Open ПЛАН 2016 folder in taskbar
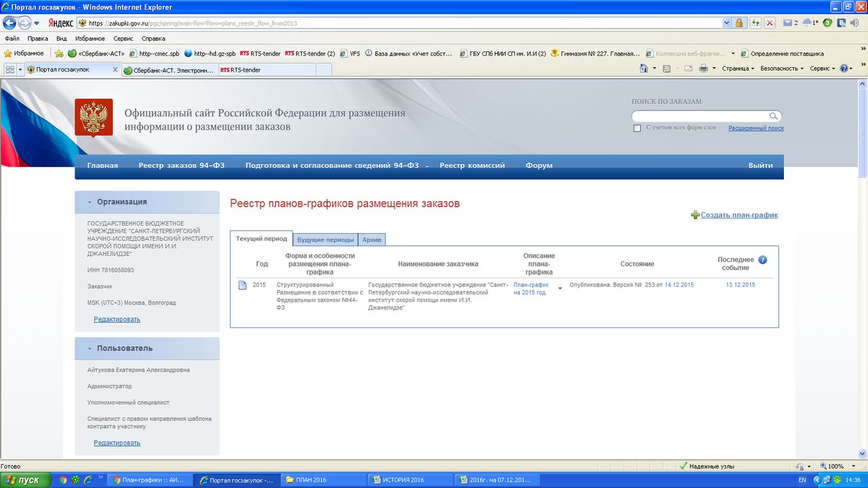The width and height of the screenshot is (868, 488). (x=323, y=480)
